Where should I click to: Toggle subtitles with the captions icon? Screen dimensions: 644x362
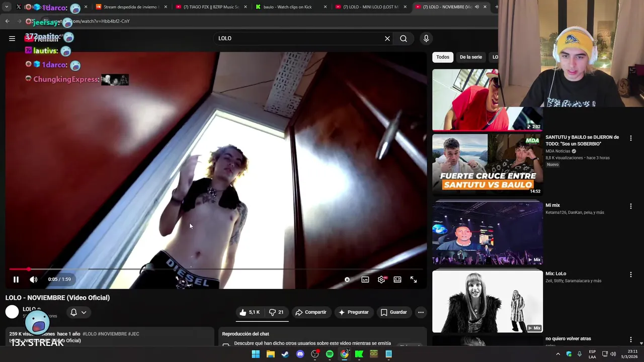tap(365, 280)
